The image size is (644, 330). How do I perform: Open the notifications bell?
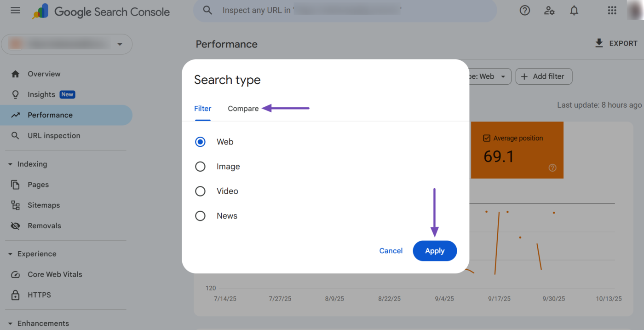(574, 11)
